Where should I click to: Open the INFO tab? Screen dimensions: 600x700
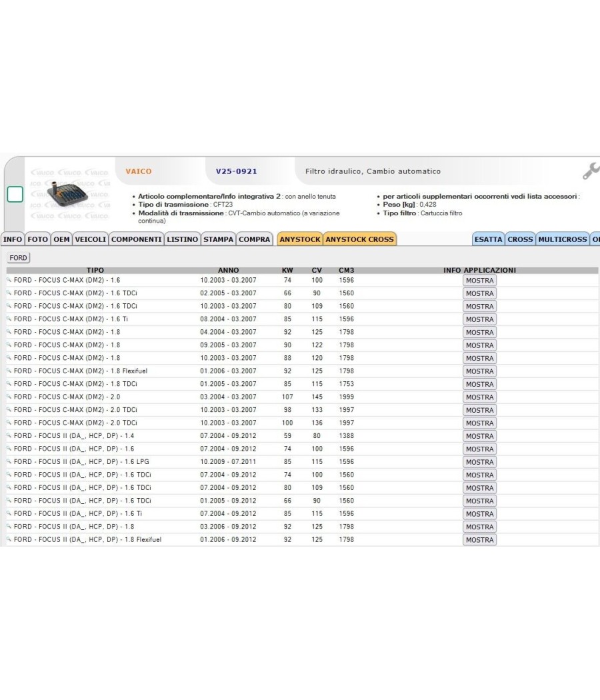click(x=13, y=239)
